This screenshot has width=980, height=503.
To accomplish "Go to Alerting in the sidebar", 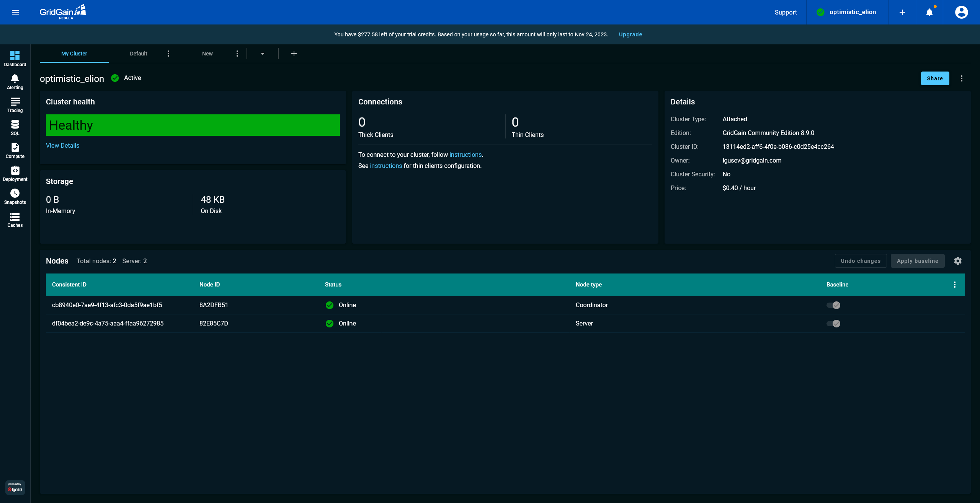I will pos(15,82).
